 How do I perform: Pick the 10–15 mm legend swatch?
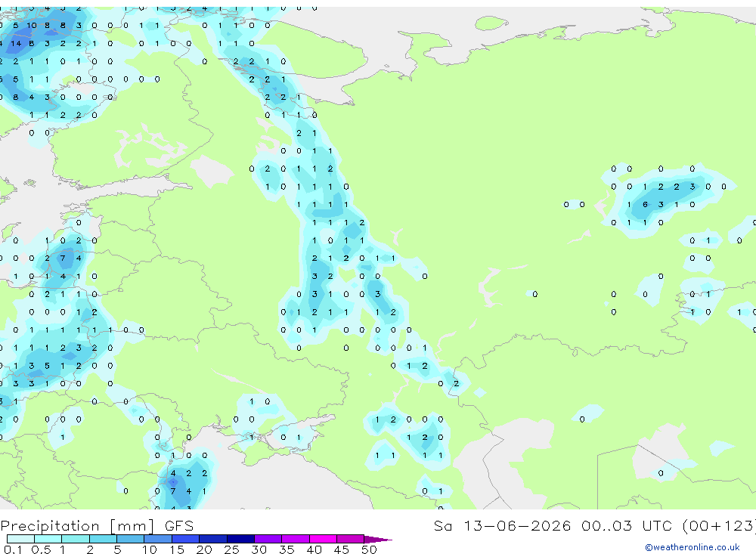158,539
